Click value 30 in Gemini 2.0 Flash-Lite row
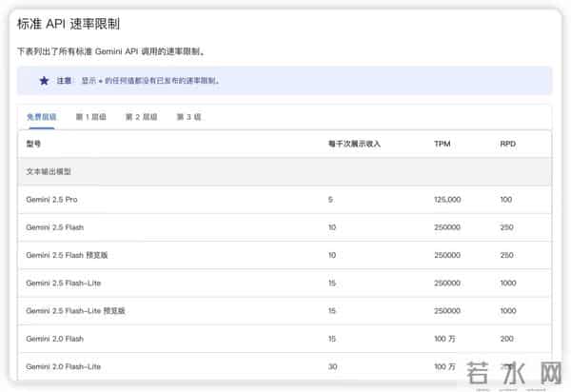Screen dimensions: 571x392 [332, 366]
